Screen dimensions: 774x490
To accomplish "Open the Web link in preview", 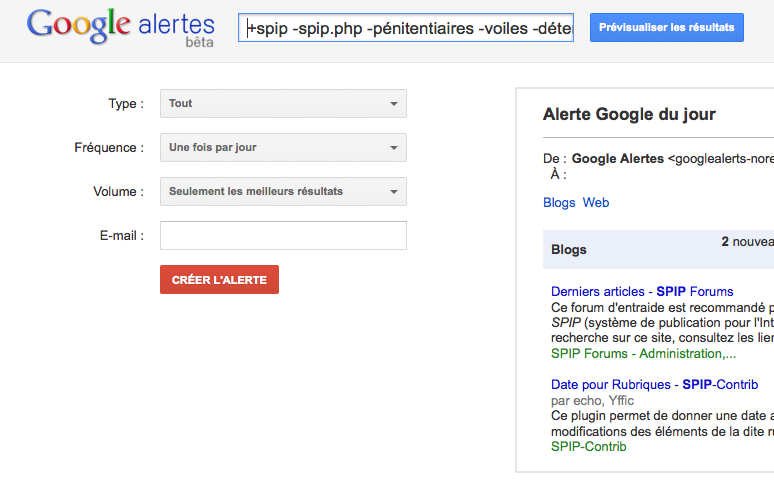I will point(596,203).
